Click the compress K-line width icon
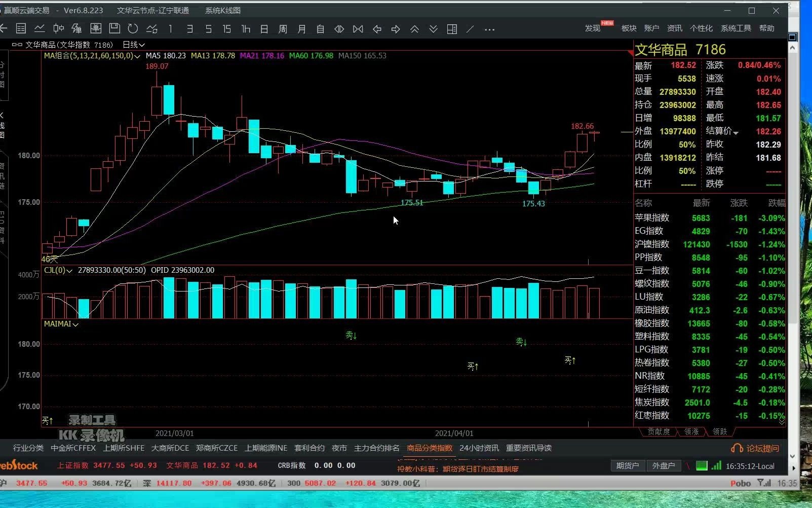The height and width of the screenshot is (508, 812). click(339, 29)
